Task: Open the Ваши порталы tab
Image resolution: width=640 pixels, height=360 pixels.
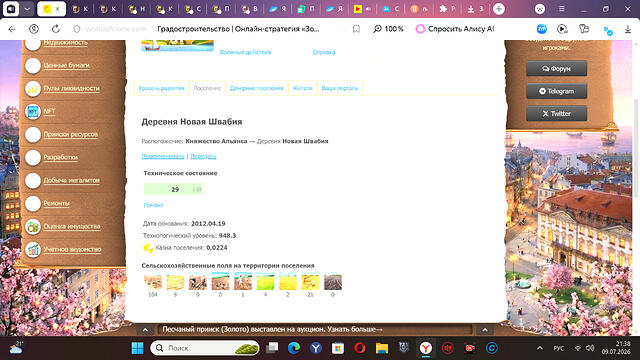Action: click(x=340, y=88)
